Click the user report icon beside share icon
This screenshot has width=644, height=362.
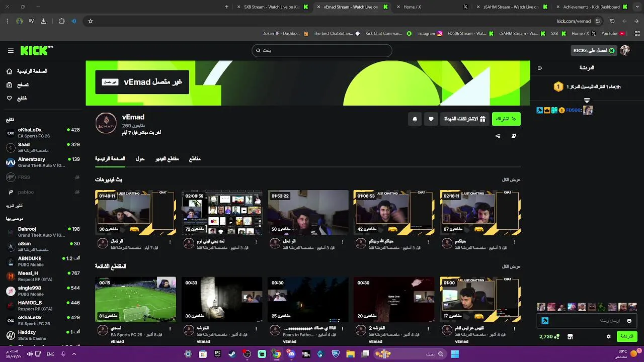coord(514,136)
